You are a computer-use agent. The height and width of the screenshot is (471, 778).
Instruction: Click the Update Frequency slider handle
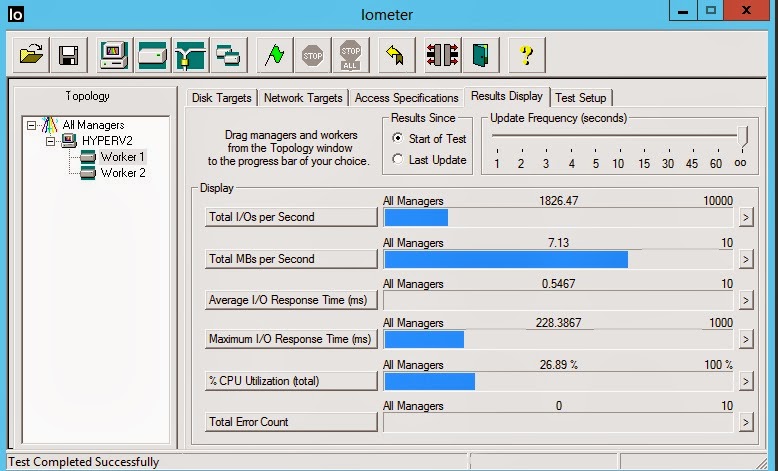742,137
